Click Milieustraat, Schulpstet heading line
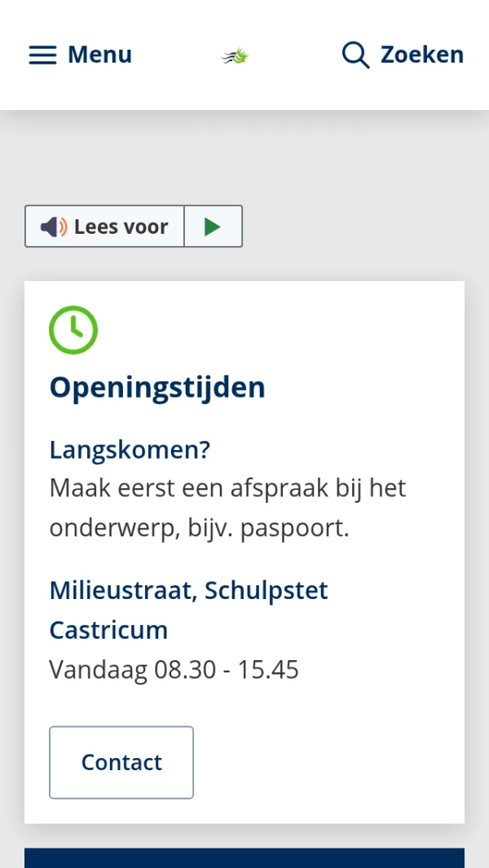The image size is (489, 868). click(x=188, y=590)
